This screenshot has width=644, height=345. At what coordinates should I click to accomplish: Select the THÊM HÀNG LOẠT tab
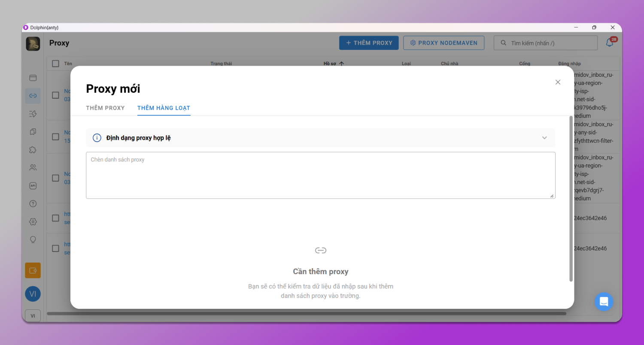click(x=164, y=108)
